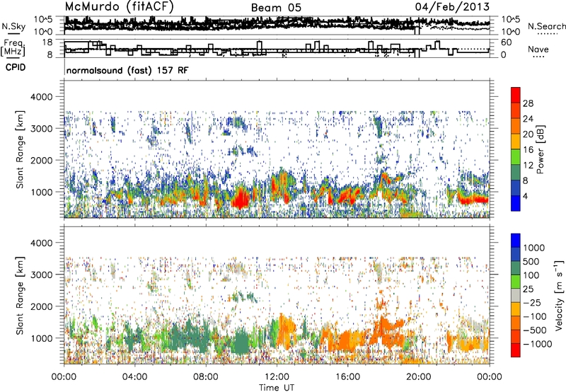Click the red top segment of Power colorbar
566x392 pixels.
point(516,96)
